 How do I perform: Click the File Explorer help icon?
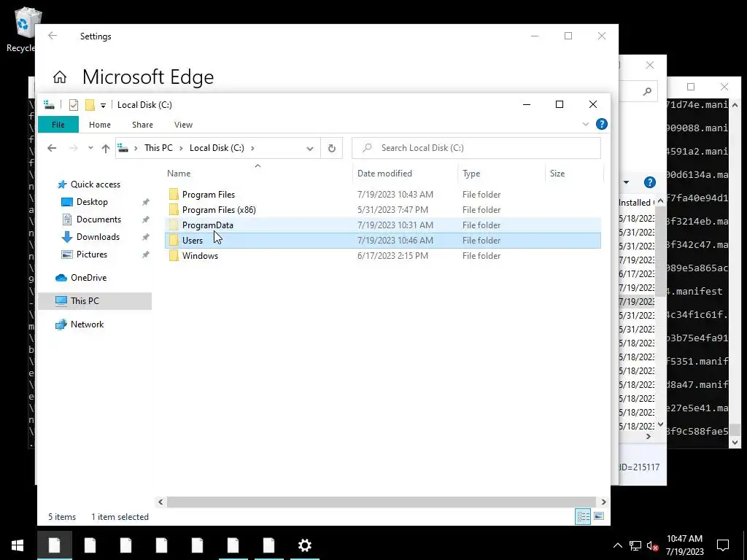[602, 124]
